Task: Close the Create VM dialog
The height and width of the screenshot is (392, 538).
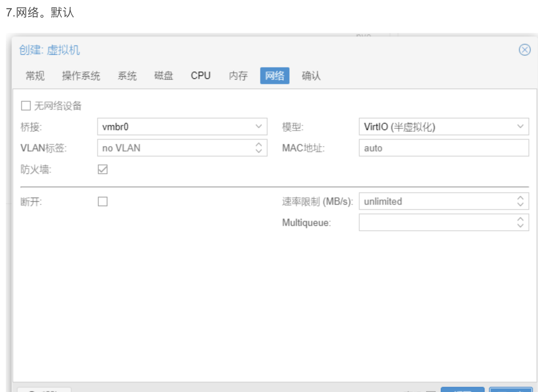Action: (524, 50)
